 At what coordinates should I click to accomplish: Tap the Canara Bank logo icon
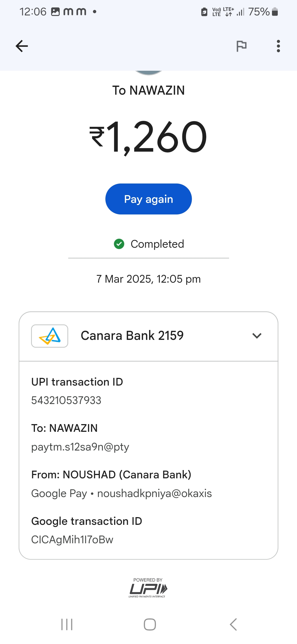click(x=50, y=336)
